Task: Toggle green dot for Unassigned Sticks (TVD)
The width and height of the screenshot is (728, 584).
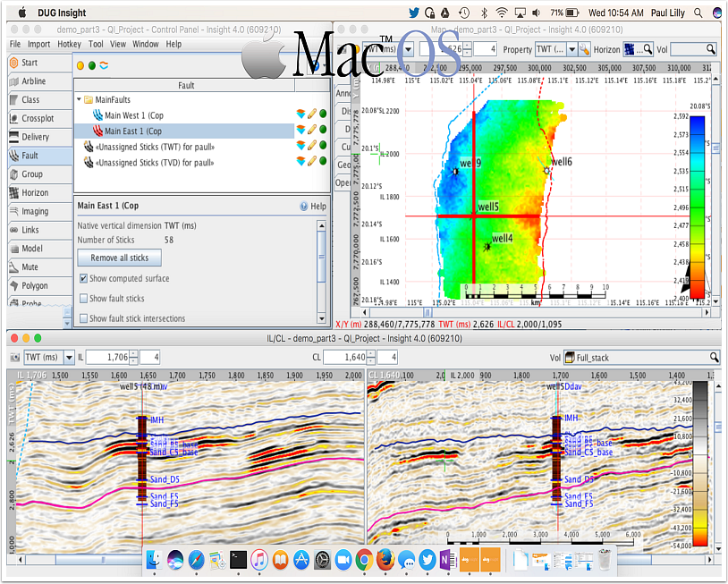Action: (323, 161)
